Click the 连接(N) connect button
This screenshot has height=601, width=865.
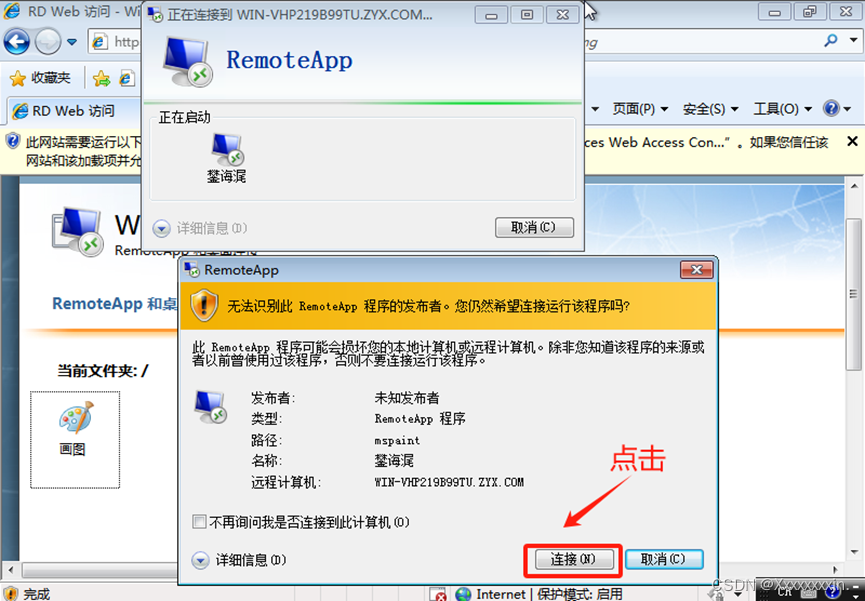pos(574,559)
